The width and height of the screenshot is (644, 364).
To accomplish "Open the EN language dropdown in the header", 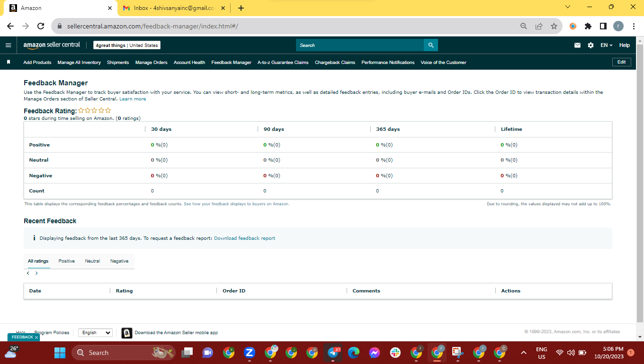I will point(607,45).
